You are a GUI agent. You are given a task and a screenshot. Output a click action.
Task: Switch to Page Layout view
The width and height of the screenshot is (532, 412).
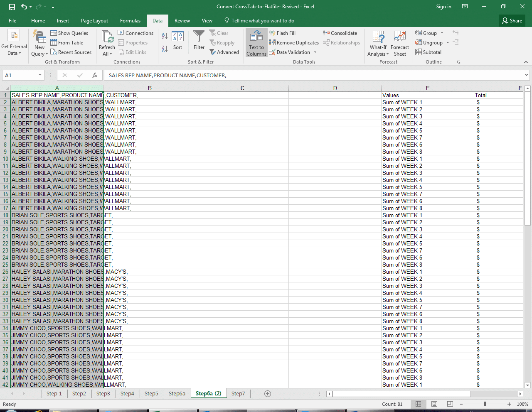coord(434,404)
